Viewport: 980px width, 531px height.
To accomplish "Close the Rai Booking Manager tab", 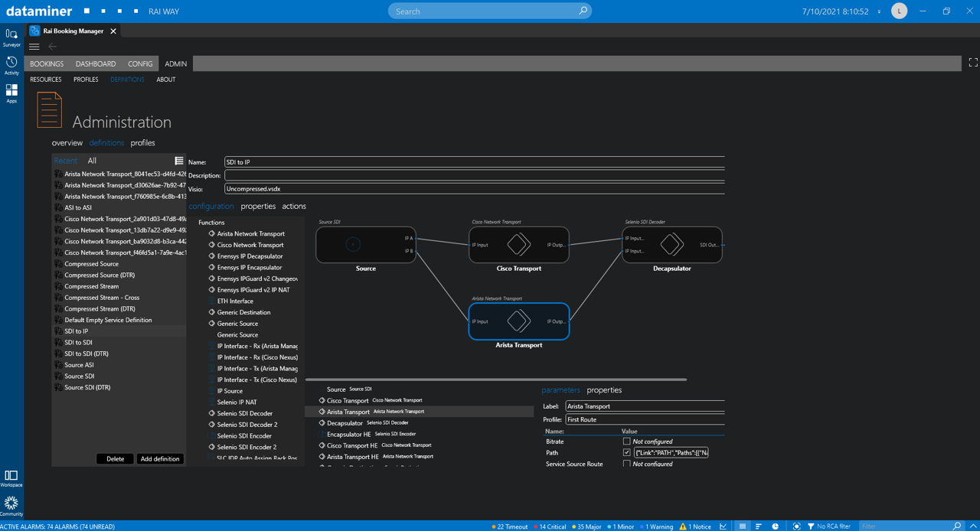I will point(113,31).
